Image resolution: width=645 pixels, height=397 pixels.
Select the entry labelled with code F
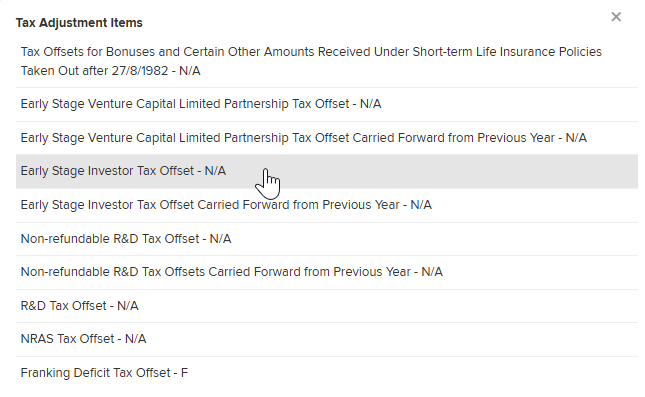327,373
